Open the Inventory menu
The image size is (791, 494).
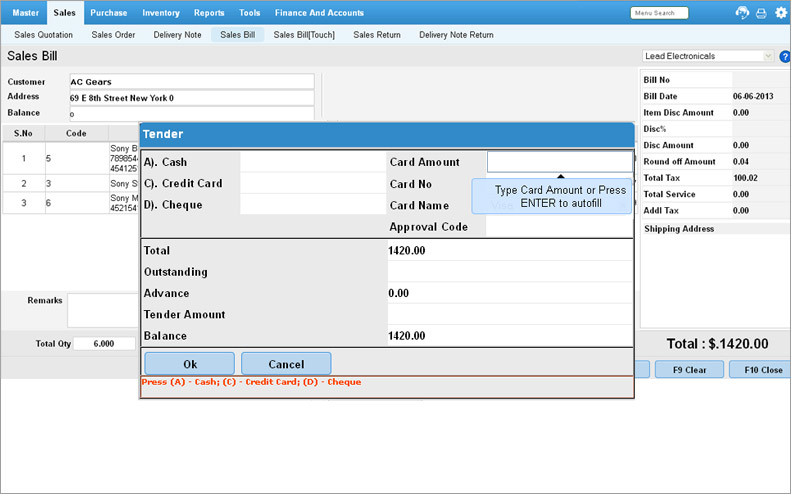point(160,13)
